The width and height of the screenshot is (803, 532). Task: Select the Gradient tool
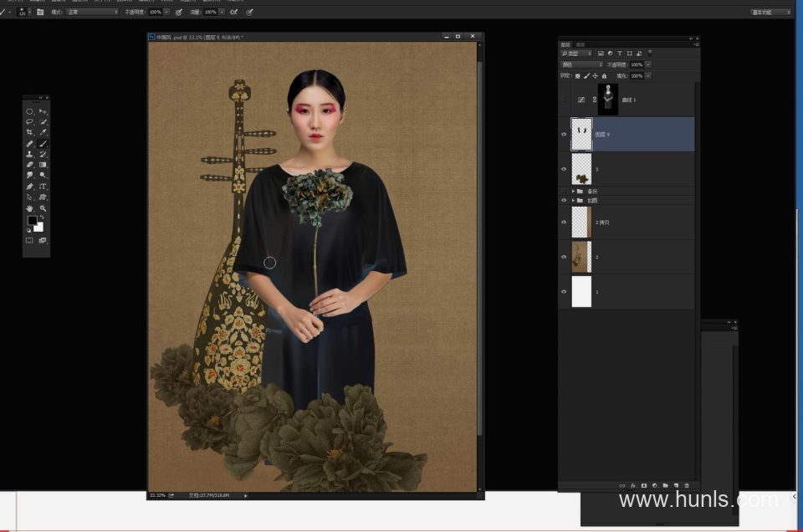pos(43,165)
